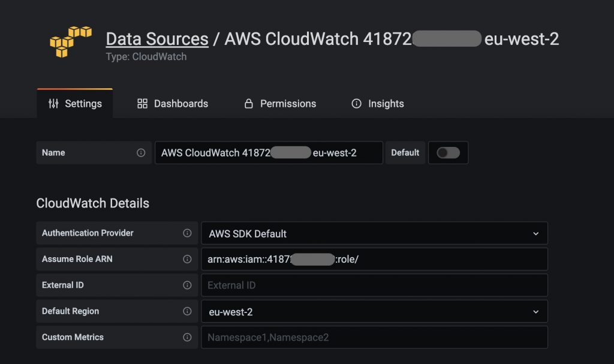The image size is (614, 364).
Task: Click the Default Region info icon
Action: coord(187,311)
